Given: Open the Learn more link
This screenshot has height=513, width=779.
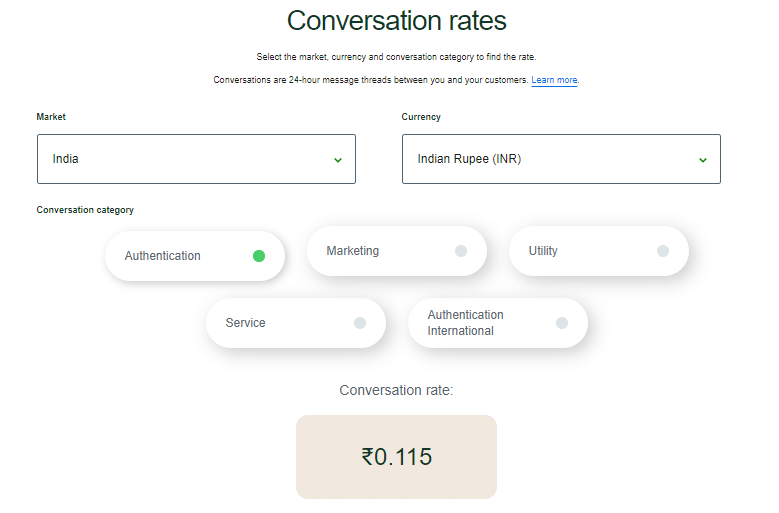Looking at the screenshot, I should (x=554, y=80).
